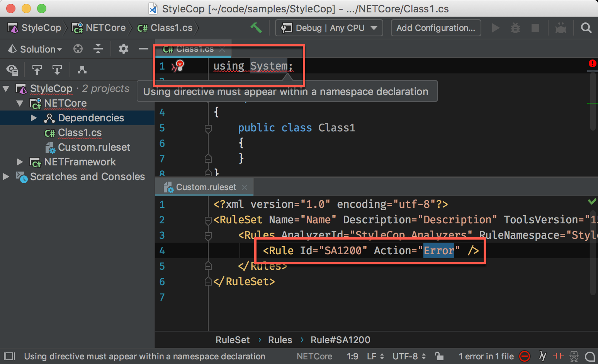Open the Debug | Any CPU configuration dropdown
Screen dimensions: 598x364
pyautogui.click(x=329, y=28)
